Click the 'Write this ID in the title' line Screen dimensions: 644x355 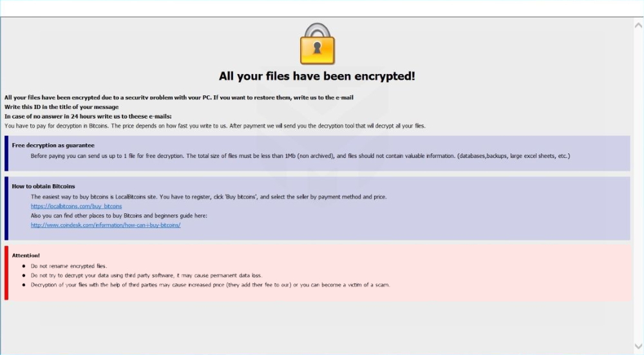(x=61, y=107)
